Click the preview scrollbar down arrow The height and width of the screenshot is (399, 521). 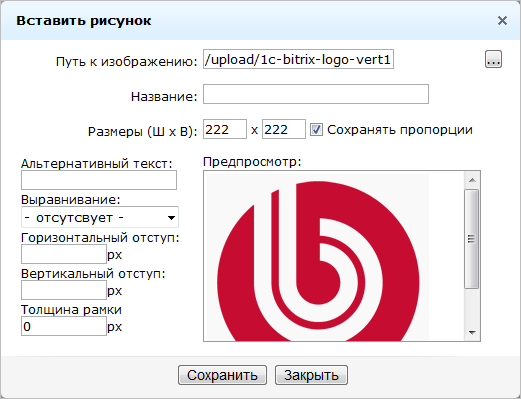pos(472,332)
